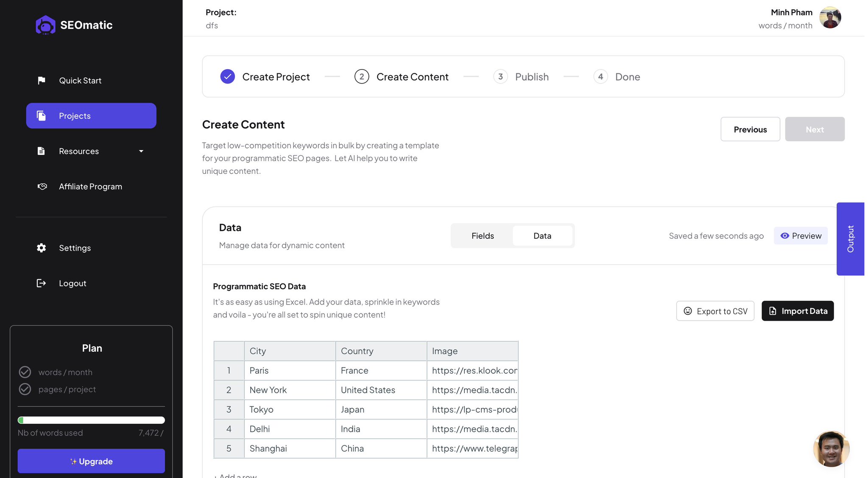Switch to the Fields tab
This screenshot has width=868, height=478.
[483, 236]
